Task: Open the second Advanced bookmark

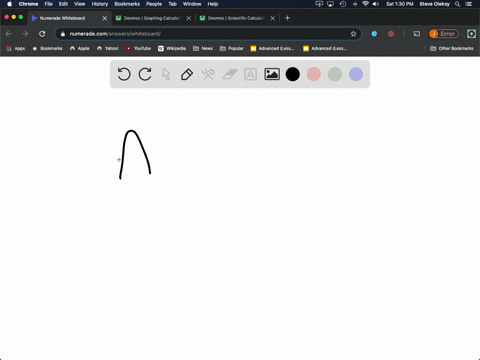Action: coord(325,48)
